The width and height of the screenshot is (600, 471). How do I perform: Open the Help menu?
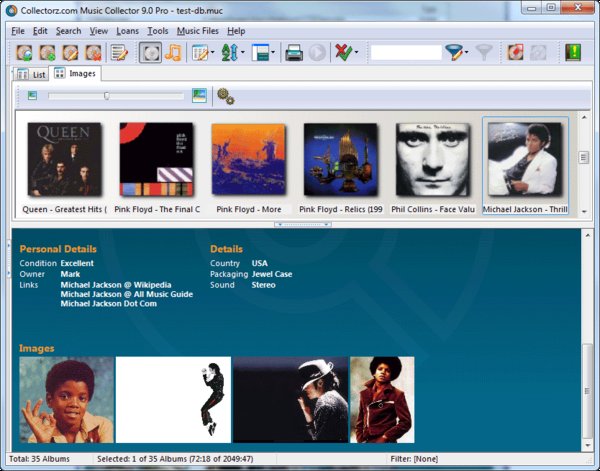[236, 31]
